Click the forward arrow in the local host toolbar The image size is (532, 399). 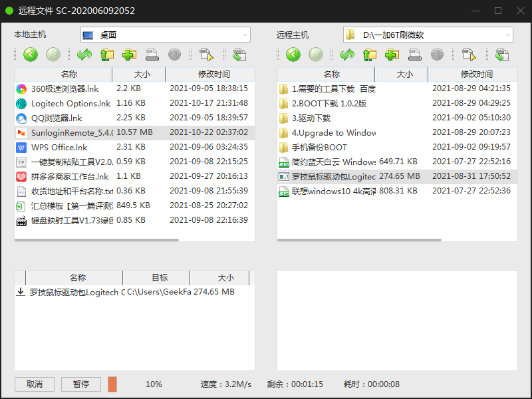coord(53,55)
